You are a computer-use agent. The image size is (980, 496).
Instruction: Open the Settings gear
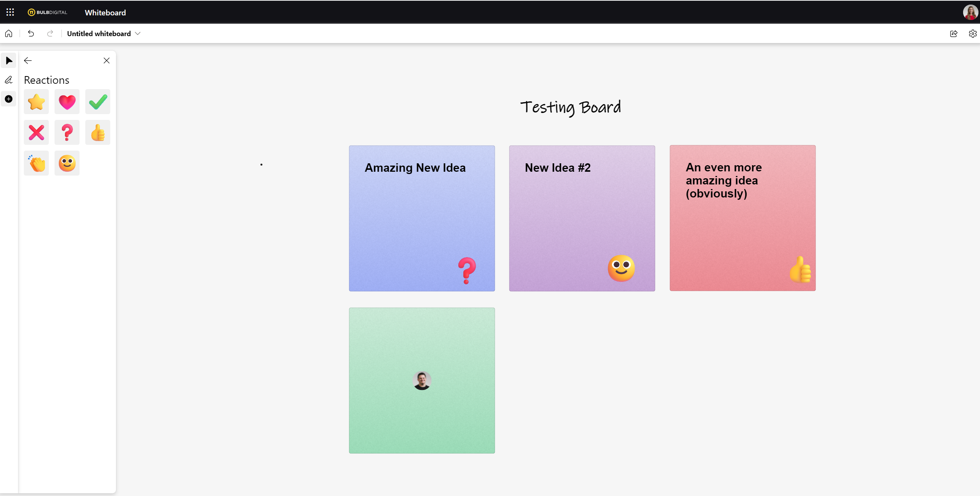coord(973,34)
